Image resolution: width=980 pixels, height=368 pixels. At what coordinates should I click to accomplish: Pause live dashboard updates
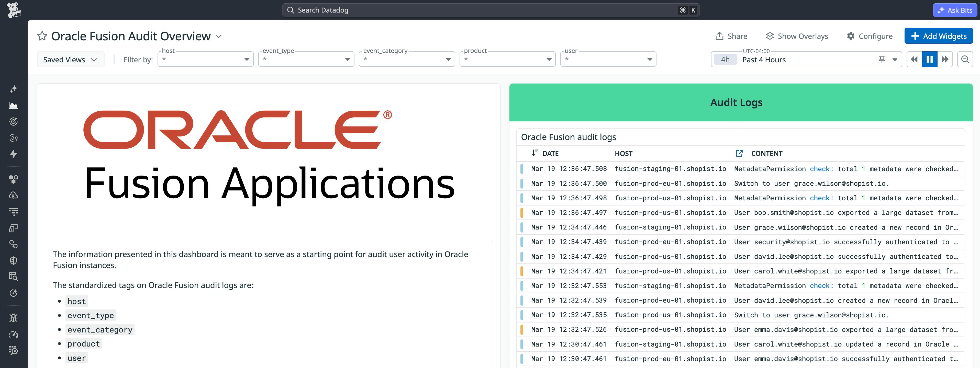929,59
